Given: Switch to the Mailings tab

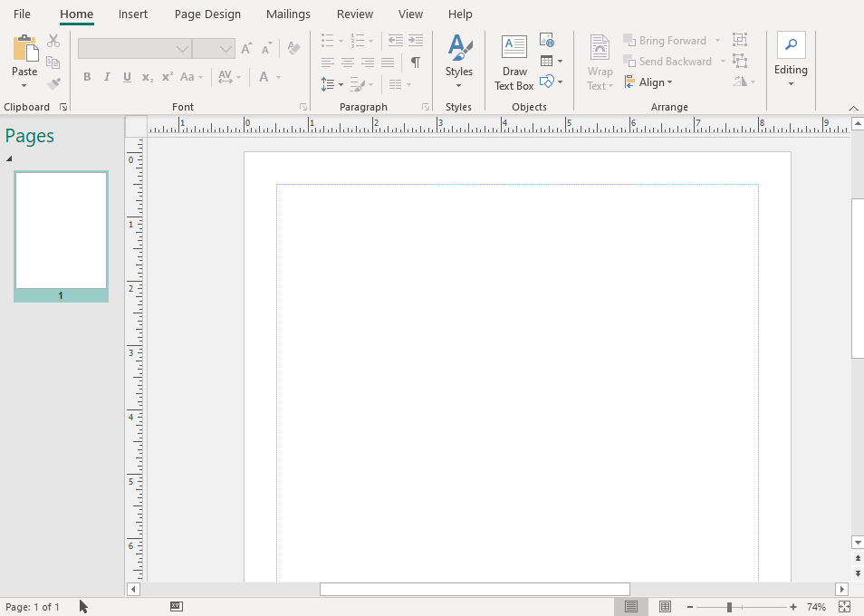Looking at the screenshot, I should point(288,14).
